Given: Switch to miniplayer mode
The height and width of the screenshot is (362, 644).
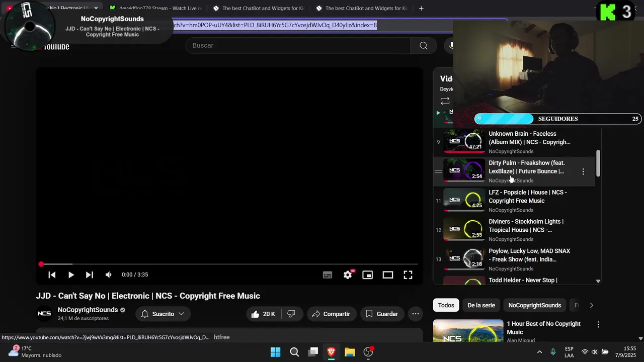Looking at the screenshot, I should (368, 275).
